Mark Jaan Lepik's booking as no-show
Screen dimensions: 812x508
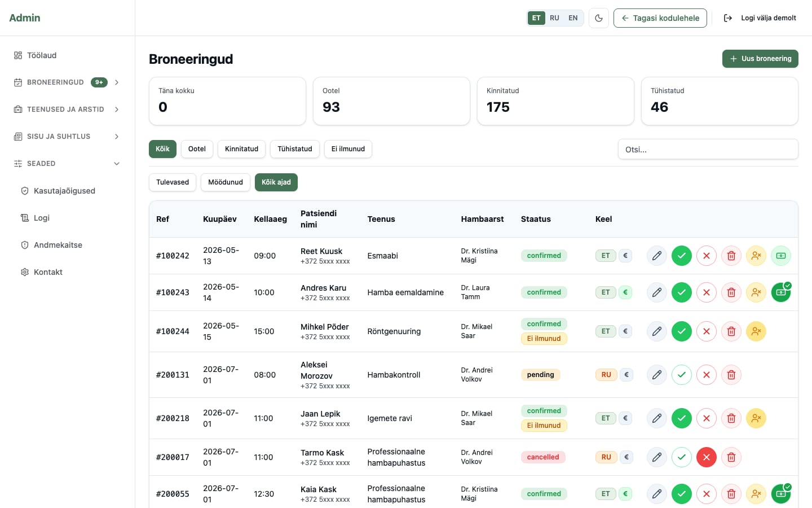(x=756, y=418)
